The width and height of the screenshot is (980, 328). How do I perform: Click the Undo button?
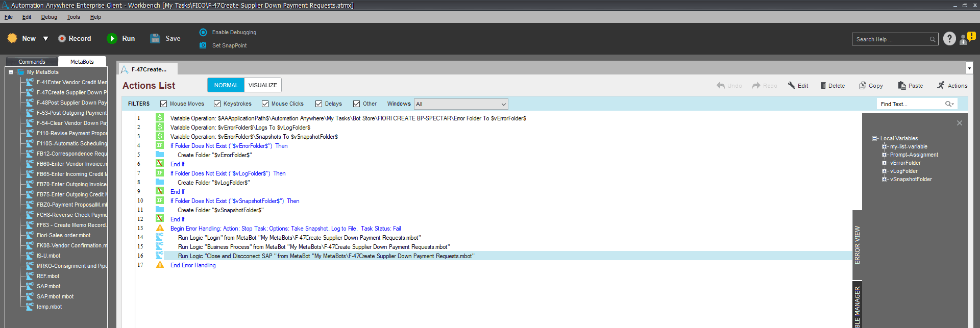729,86
